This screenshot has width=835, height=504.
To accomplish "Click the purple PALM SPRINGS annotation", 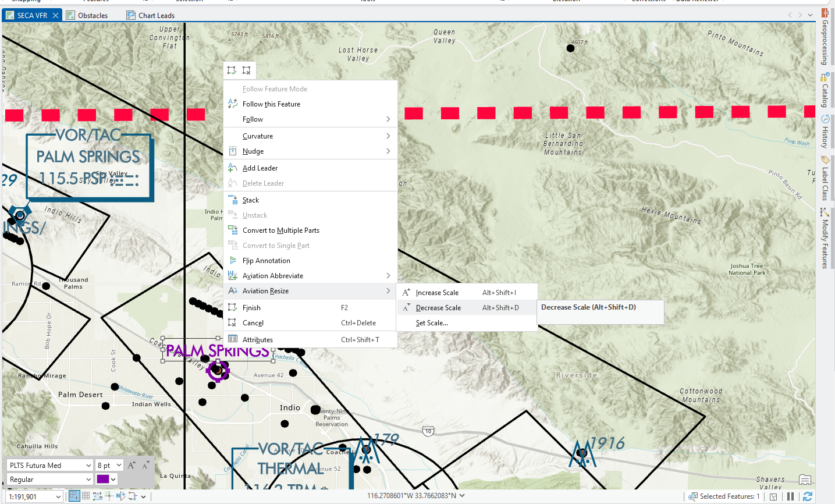I will tap(218, 350).
